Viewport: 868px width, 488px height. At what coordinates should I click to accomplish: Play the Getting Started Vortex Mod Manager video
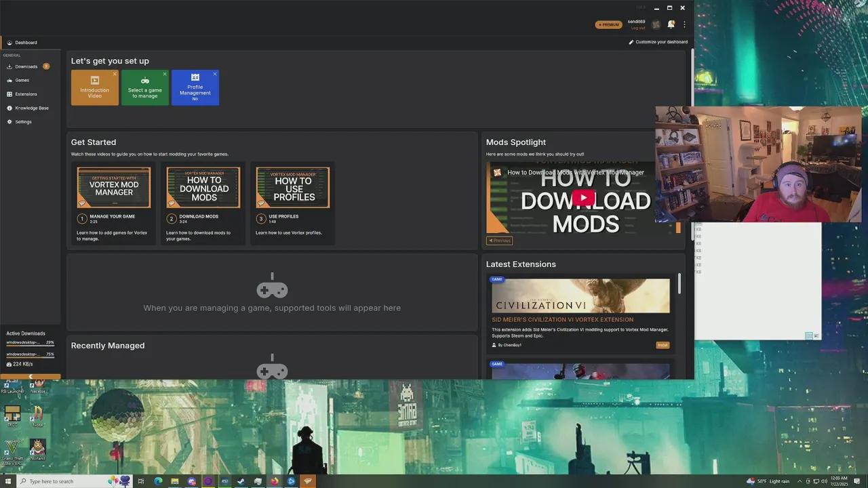tap(114, 187)
